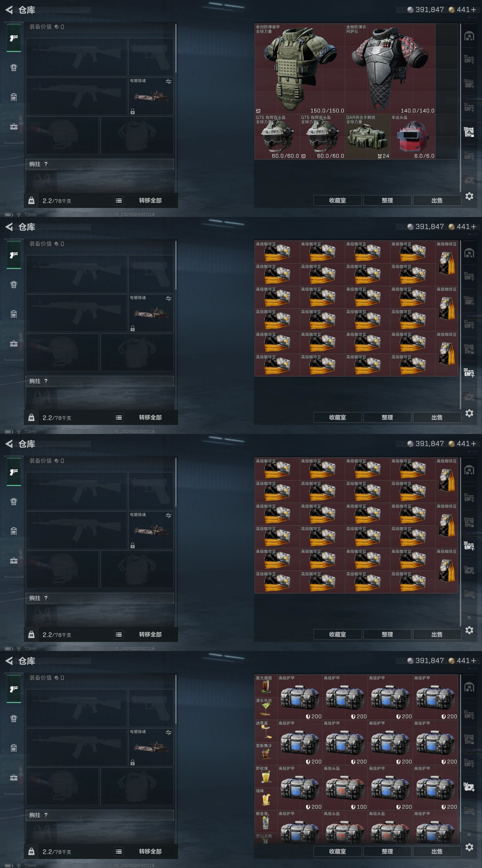This screenshot has width=482, height=868.
Task: Pick the 星光熠熠 cocktail item
Action: click(x=266, y=686)
